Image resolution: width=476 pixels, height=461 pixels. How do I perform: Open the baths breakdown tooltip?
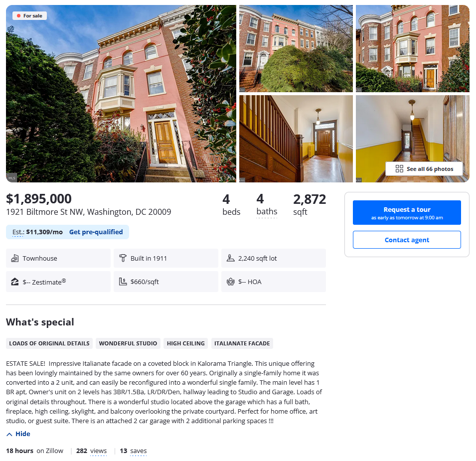(x=267, y=212)
